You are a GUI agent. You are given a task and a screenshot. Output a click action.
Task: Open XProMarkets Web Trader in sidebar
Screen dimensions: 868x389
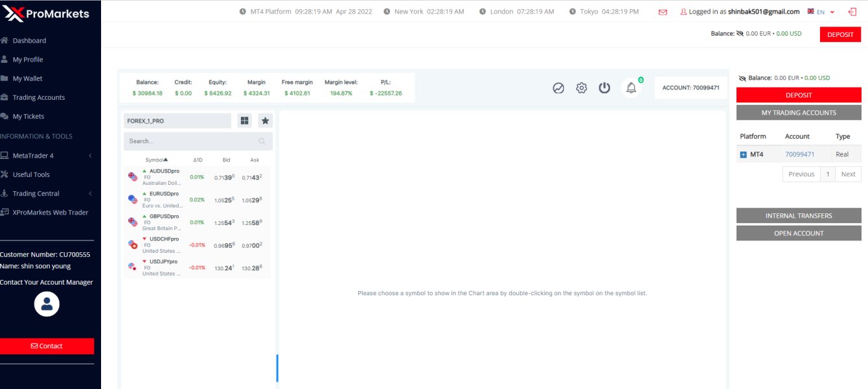coord(51,212)
